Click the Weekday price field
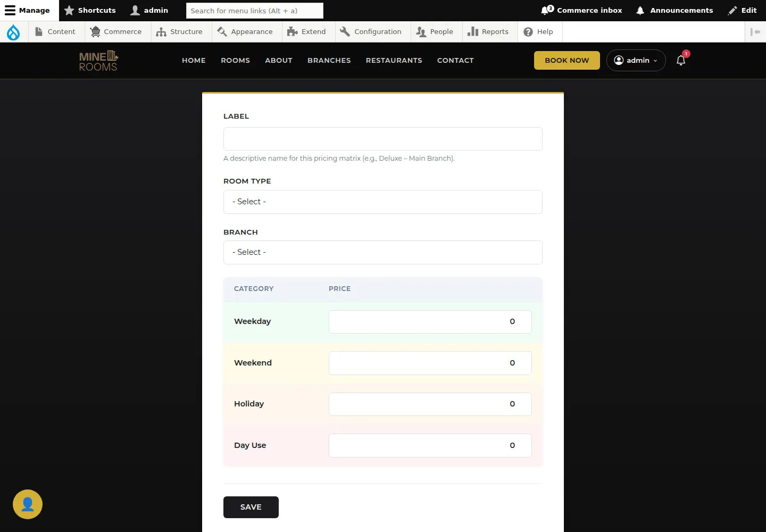Viewport: 766px width, 532px height. point(430,322)
